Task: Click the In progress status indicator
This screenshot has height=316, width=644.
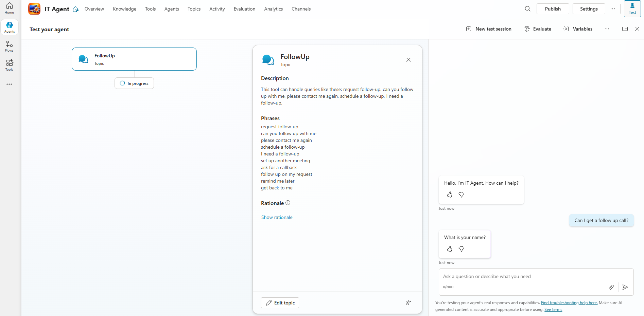Action: click(x=134, y=83)
